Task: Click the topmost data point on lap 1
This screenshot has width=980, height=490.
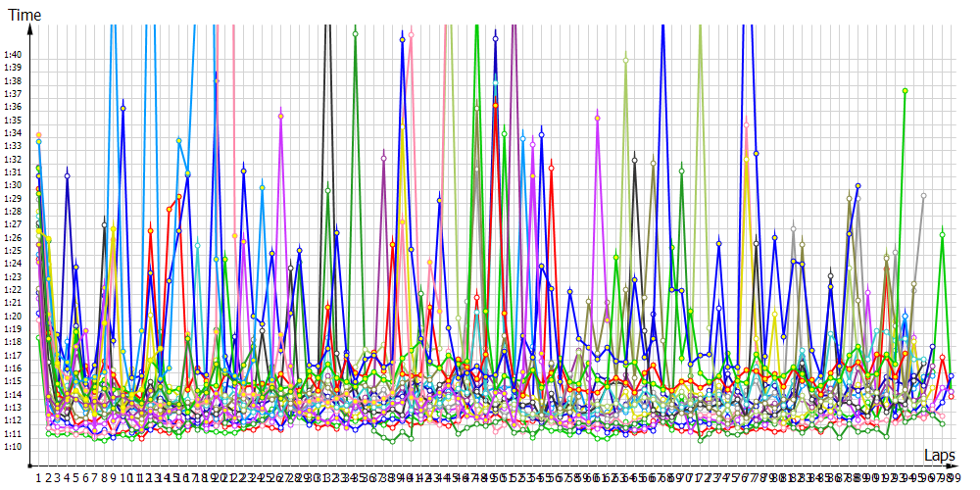Action: (38, 134)
